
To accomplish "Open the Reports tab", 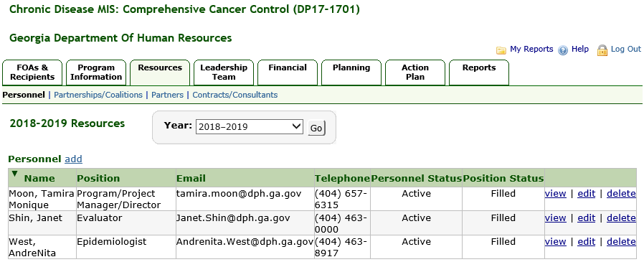I will pos(479,72).
